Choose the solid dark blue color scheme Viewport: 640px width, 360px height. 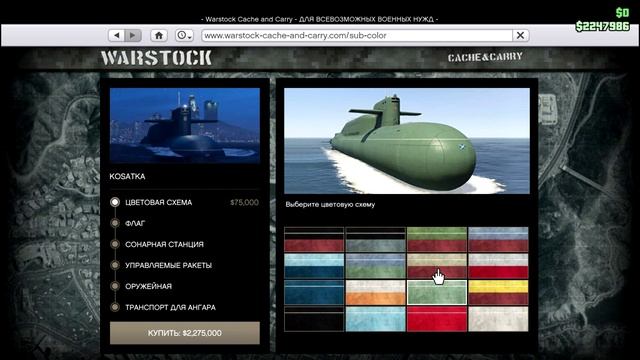314,292
